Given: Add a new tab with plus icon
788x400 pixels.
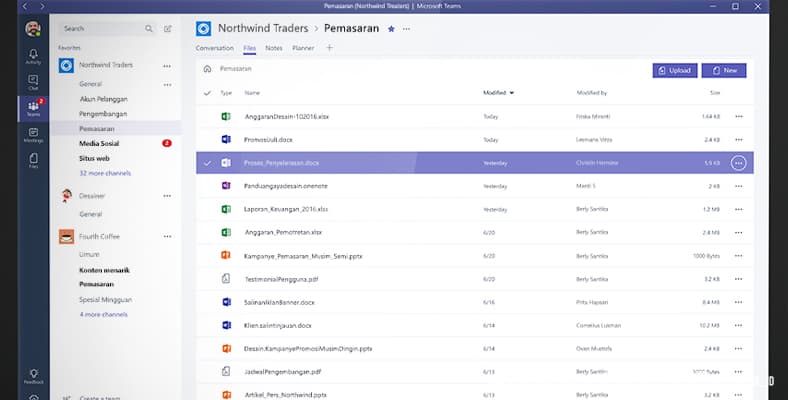Looking at the screenshot, I should 330,48.
